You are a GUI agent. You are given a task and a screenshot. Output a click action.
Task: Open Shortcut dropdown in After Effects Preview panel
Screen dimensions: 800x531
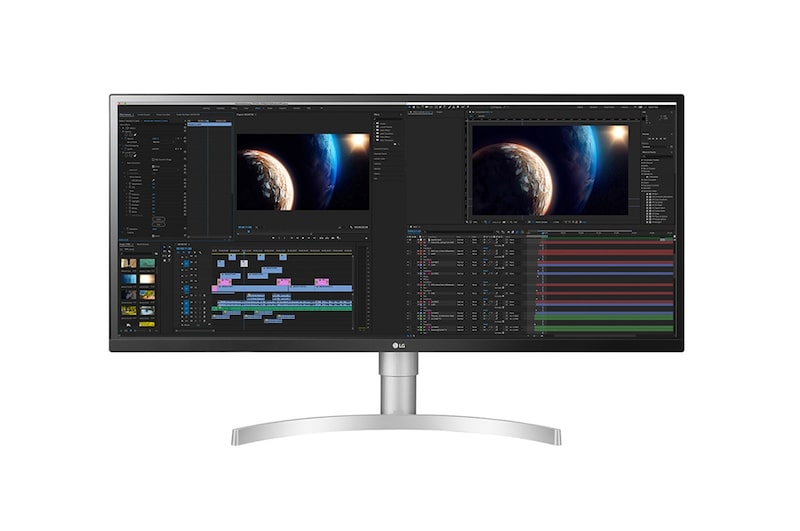coord(655,147)
